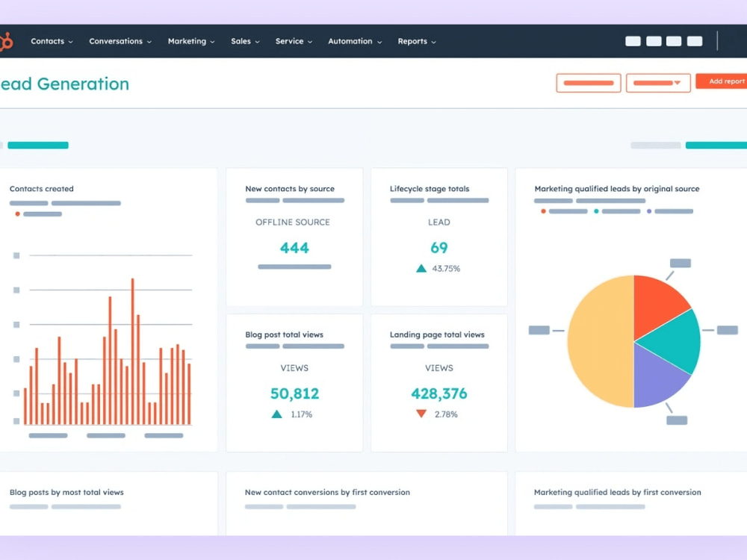
Task: Open the Marketing menu
Action: pyautogui.click(x=191, y=41)
